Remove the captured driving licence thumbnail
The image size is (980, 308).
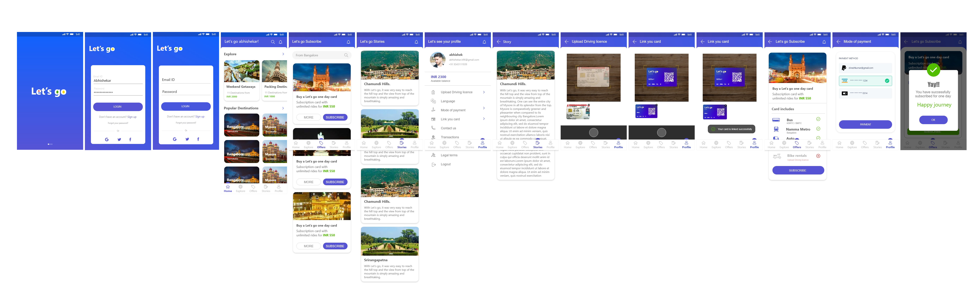pos(588,105)
